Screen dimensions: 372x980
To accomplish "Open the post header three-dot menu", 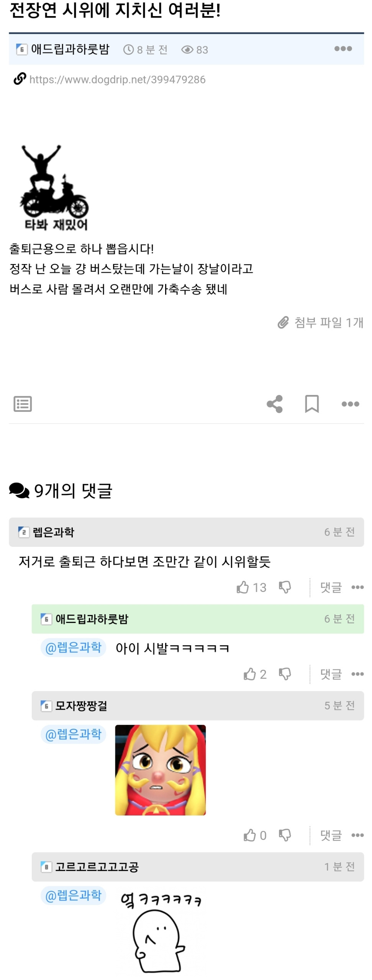I will [x=343, y=49].
